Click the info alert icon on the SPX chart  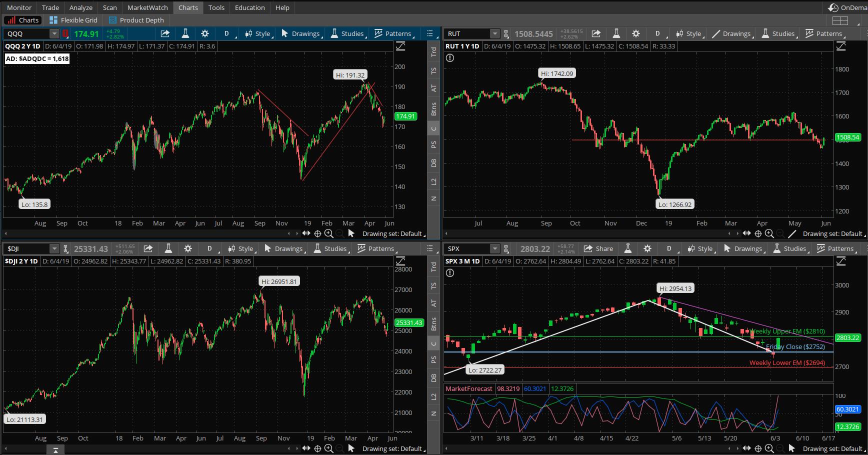(450, 273)
